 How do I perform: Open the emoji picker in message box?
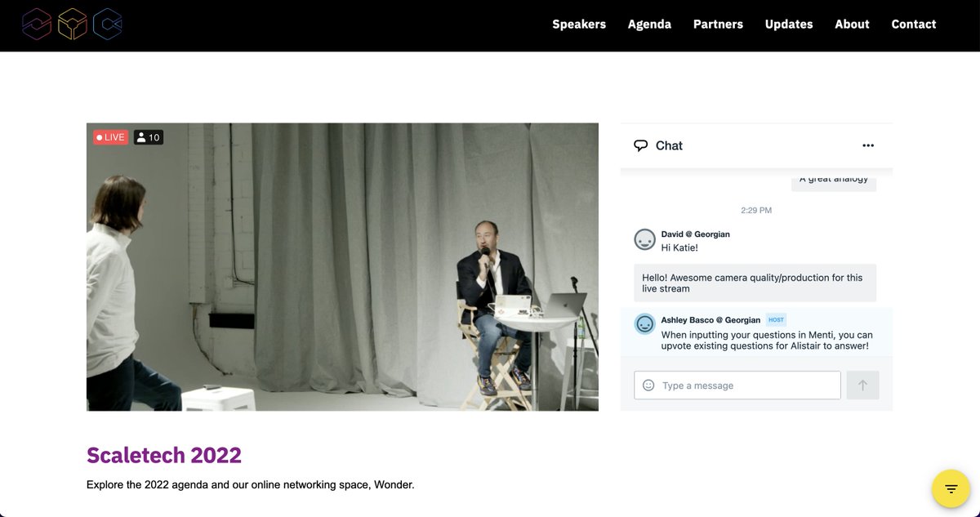pos(648,386)
